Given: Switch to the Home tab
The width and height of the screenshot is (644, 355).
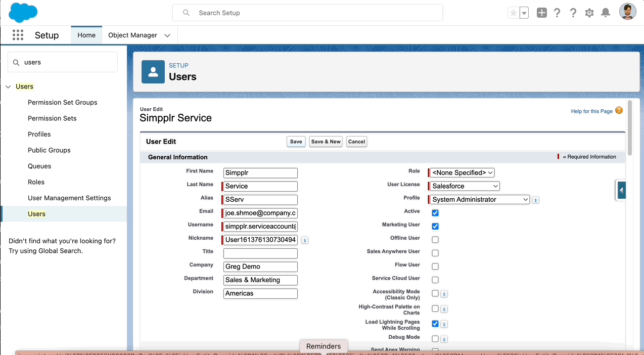Looking at the screenshot, I should (x=86, y=35).
